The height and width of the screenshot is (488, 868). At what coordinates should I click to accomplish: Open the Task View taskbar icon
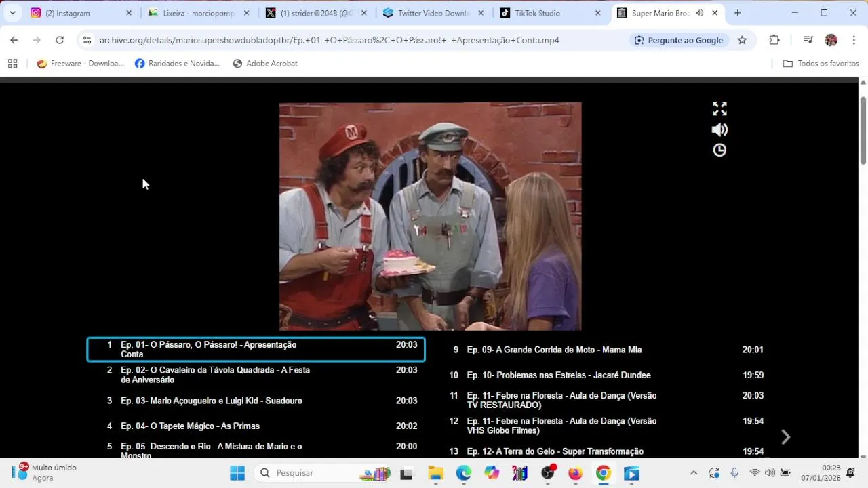406,473
